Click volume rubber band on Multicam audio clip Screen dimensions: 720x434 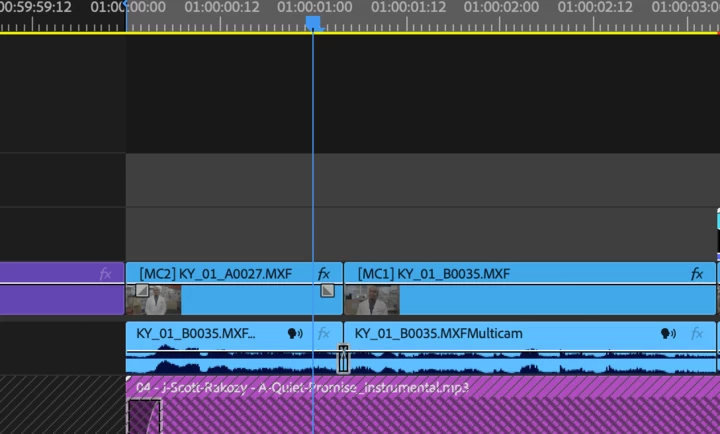[530, 351]
